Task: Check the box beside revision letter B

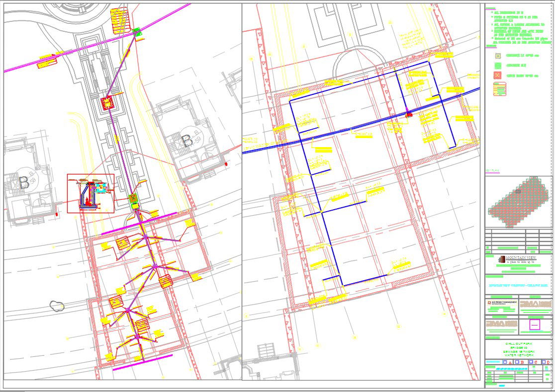Action: point(516,362)
